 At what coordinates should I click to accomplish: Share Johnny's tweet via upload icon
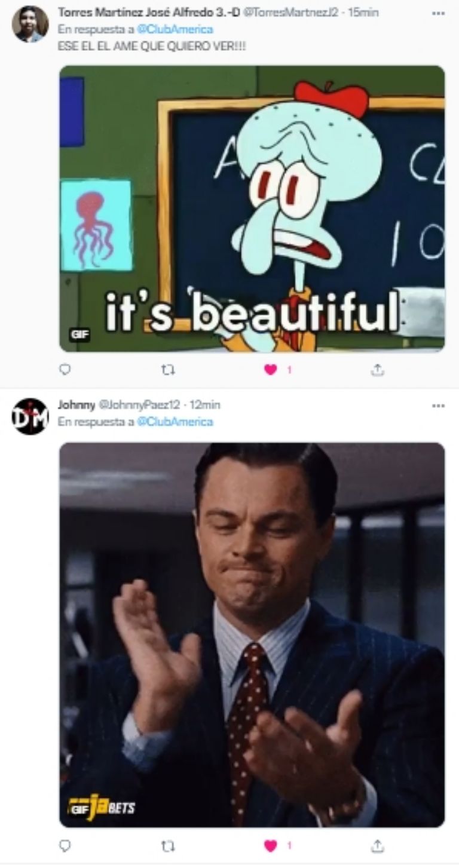click(377, 845)
